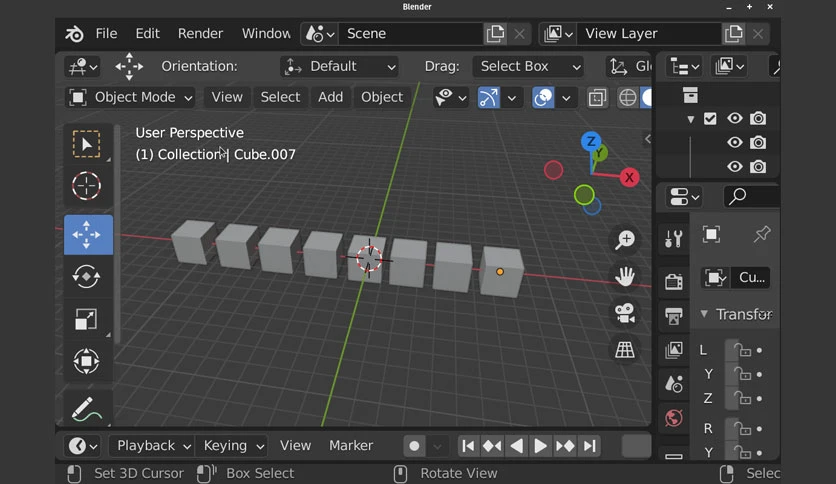Open the editor type dropdown in viewport header

coord(82,67)
